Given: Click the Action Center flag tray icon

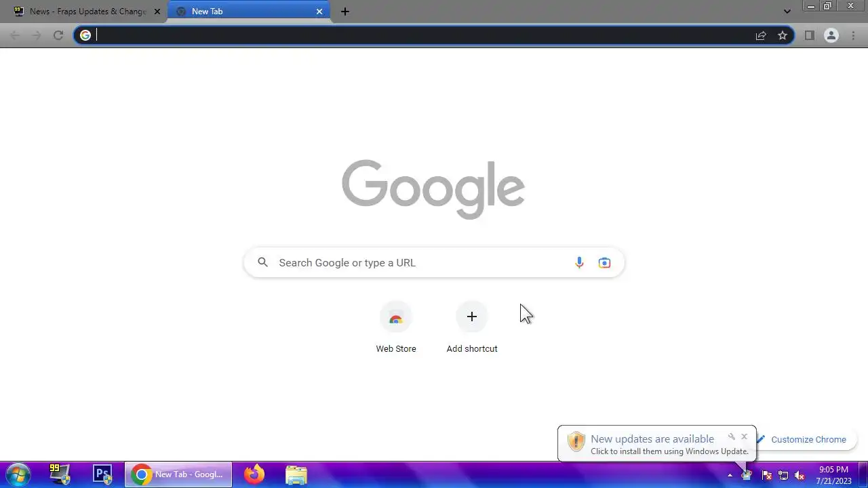Looking at the screenshot, I should click(767, 475).
